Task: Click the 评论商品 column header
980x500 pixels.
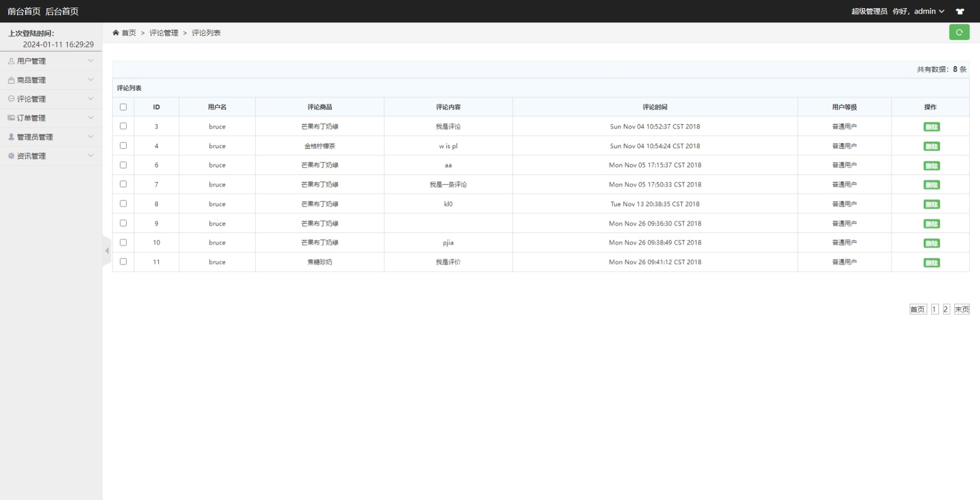Action: point(320,107)
